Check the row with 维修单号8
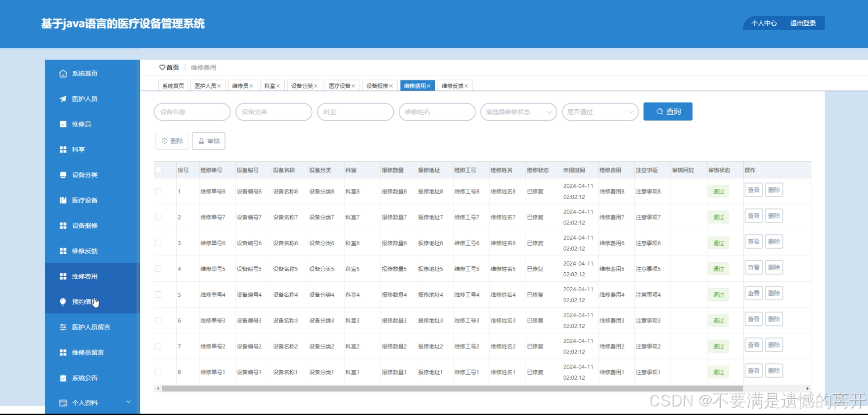 coord(158,191)
